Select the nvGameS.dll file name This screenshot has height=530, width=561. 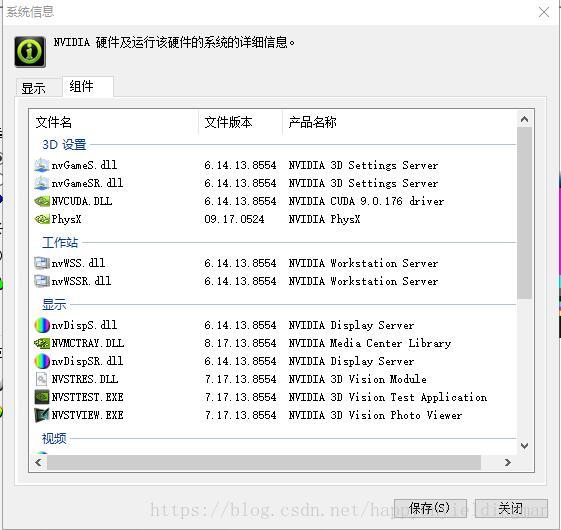(x=84, y=165)
